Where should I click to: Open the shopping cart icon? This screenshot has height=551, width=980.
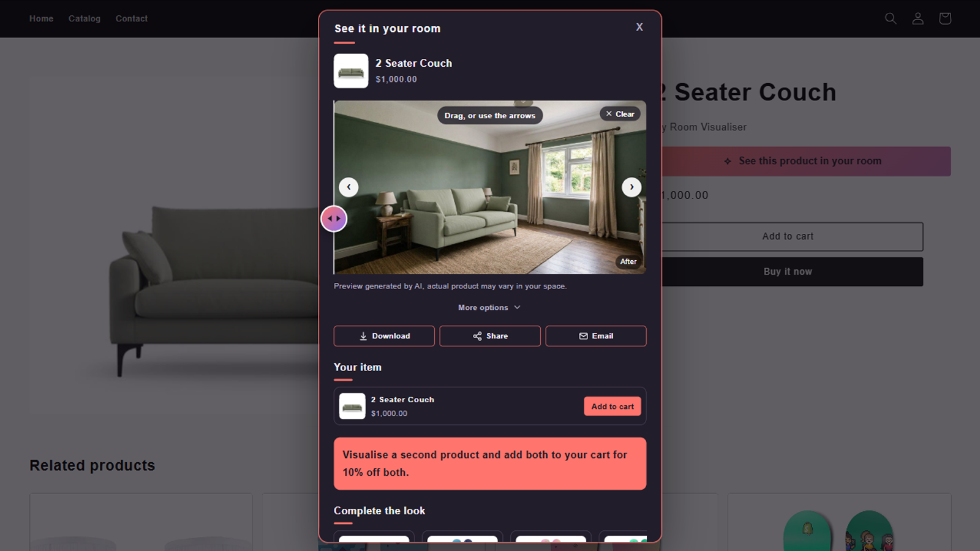[944, 18]
